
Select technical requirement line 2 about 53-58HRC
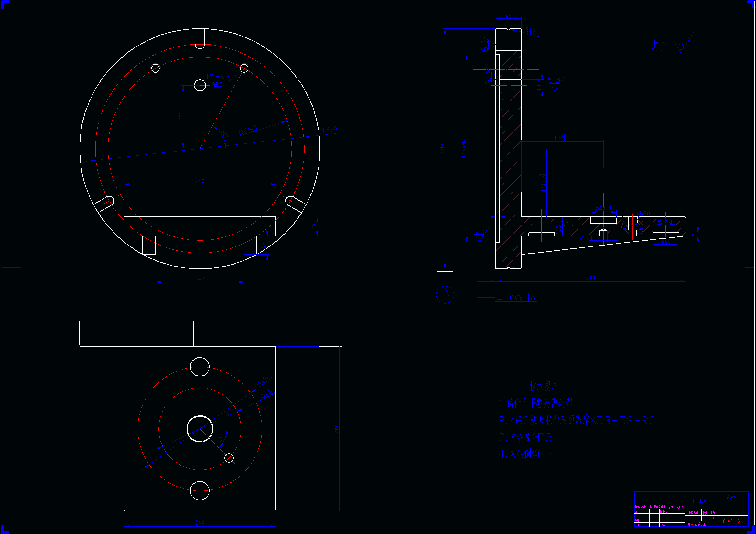pos(577,421)
